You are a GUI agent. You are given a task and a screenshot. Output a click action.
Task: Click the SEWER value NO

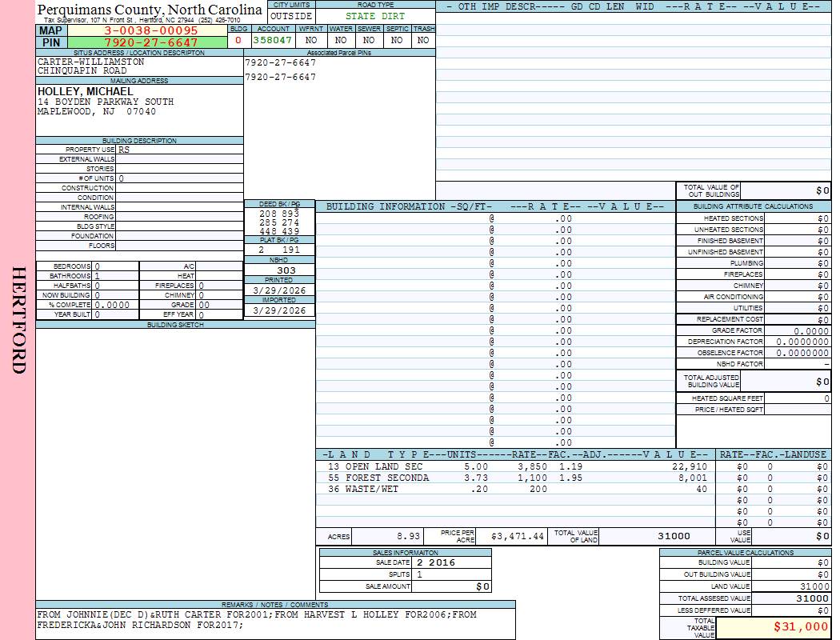coord(368,39)
